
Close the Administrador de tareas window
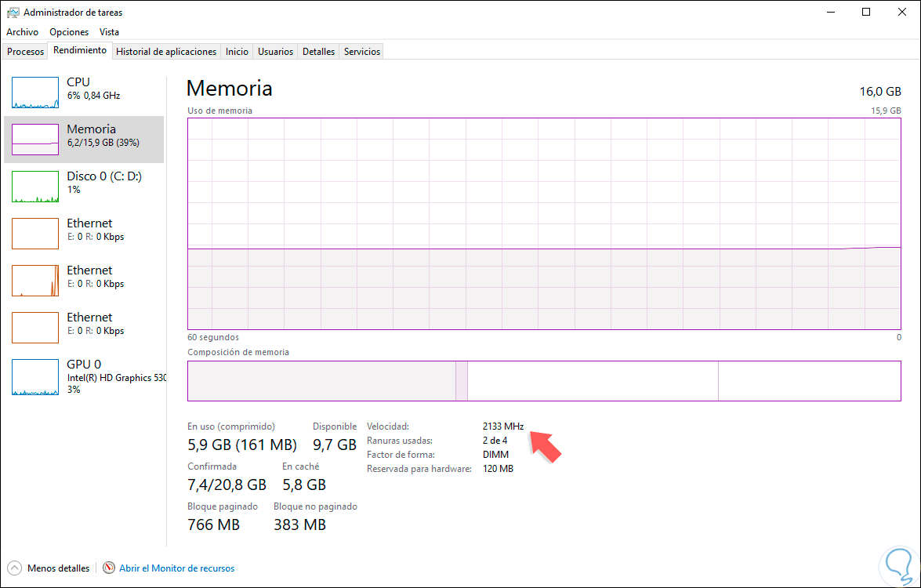tap(902, 12)
